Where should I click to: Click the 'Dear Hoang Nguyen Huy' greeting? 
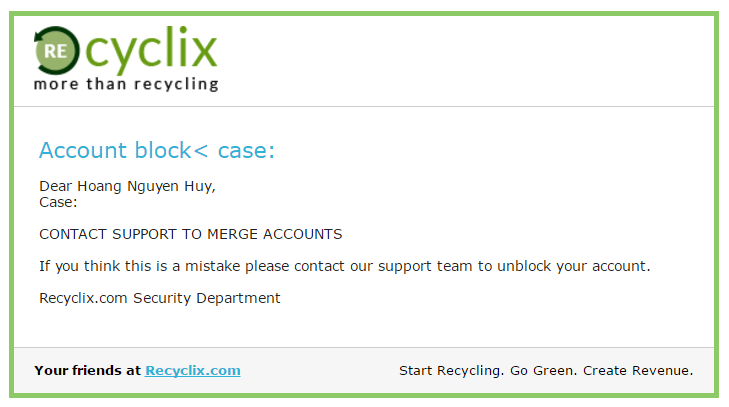click(127, 186)
